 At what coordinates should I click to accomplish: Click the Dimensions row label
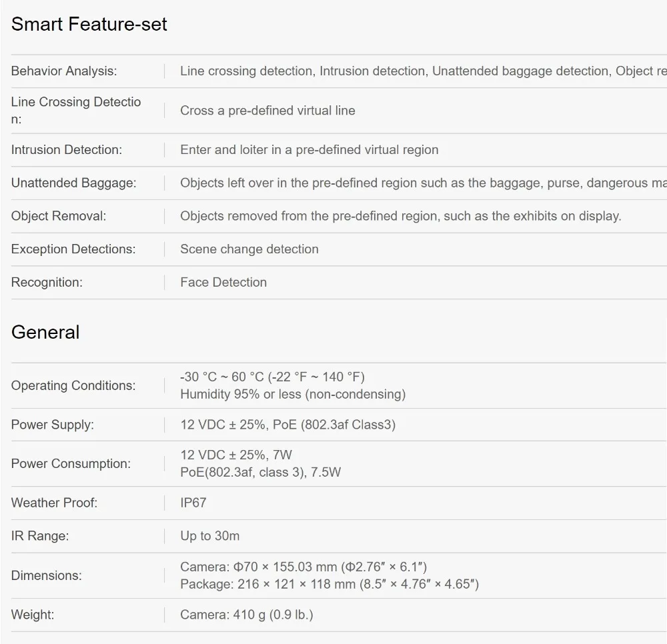pos(47,575)
